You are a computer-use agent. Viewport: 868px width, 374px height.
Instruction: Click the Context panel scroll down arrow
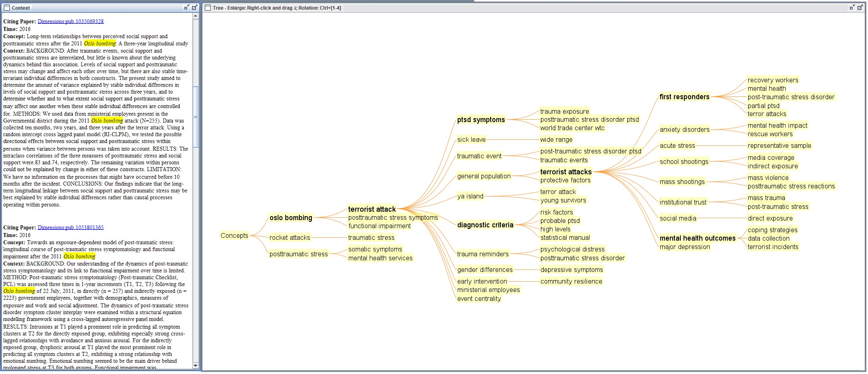pyautogui.click(x=196, y=365)
